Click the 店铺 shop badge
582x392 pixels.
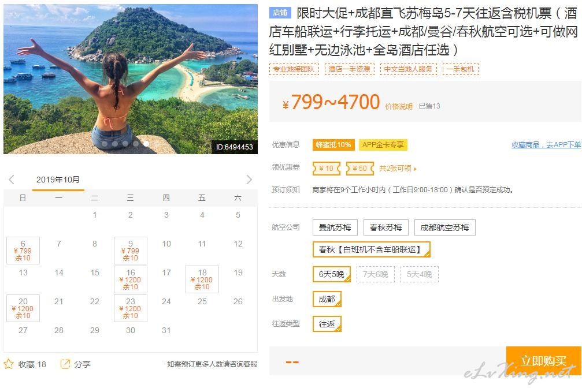(x=280, y=13)
